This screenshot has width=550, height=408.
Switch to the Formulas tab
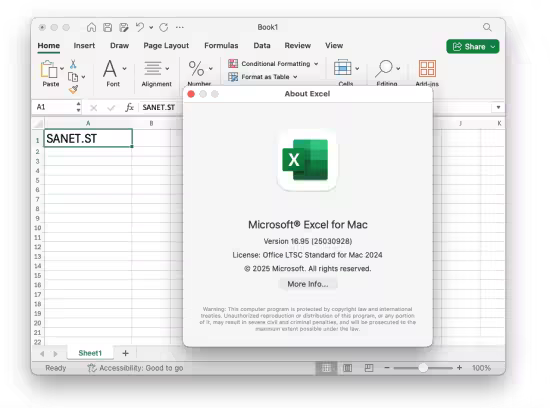(221, 46)
